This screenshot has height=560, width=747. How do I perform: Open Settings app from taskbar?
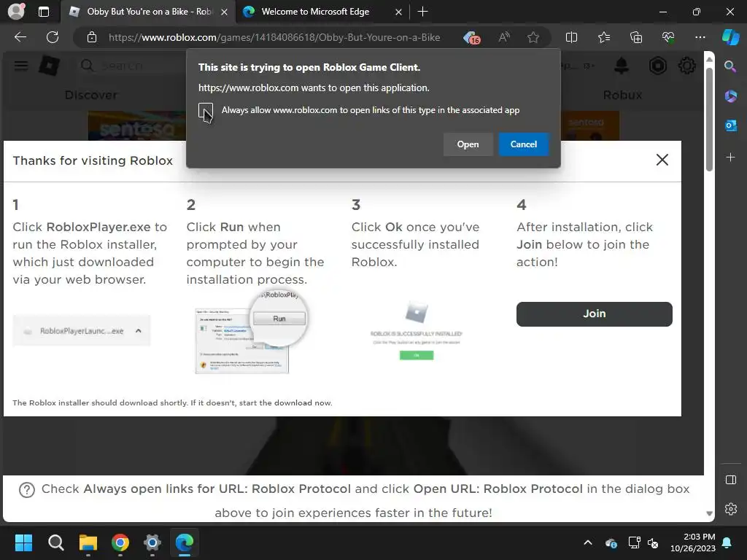point(152,542)
